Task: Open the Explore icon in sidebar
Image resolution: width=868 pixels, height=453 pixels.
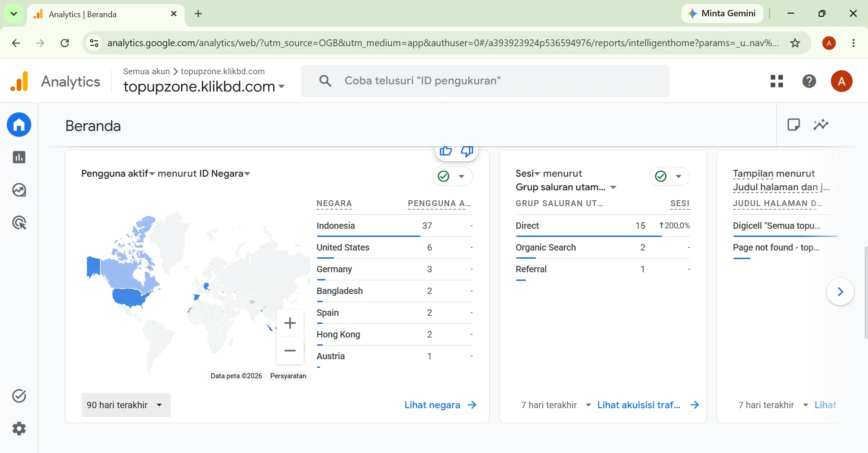Action: tap(19, 190)
